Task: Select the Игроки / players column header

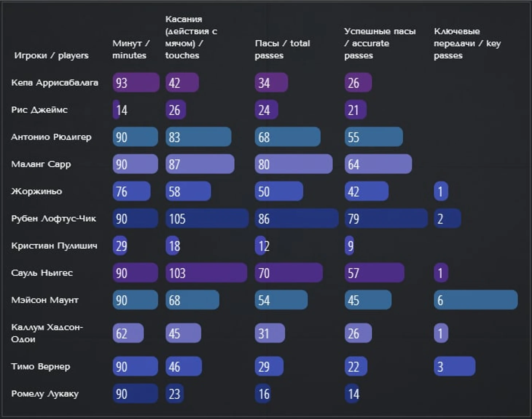Action: click(x=51, y=55)
